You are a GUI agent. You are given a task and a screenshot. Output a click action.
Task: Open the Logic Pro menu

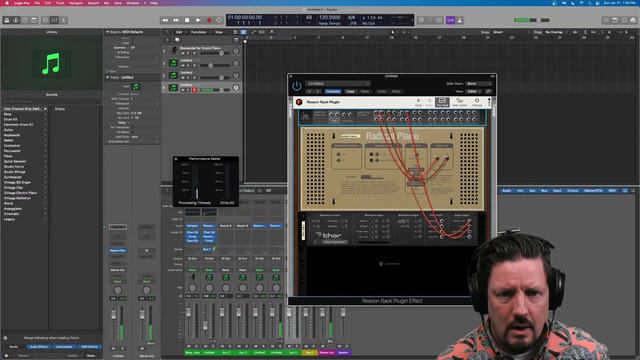(x=21, y=3)
